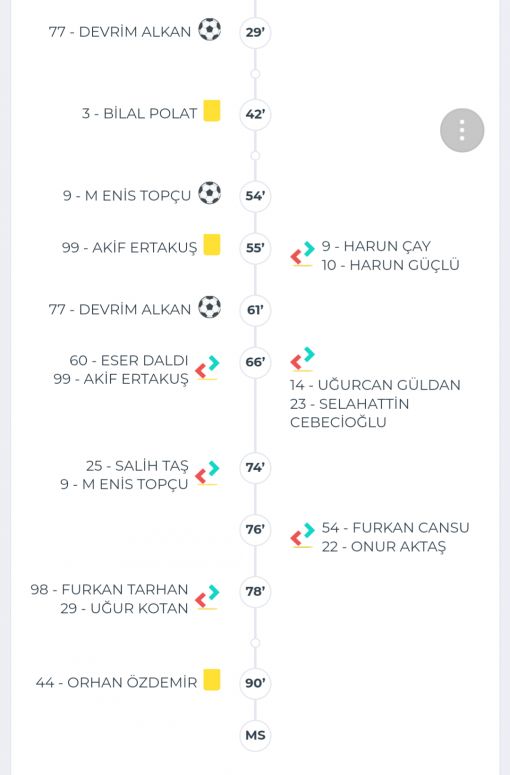The width and height of the screenshot is (510, 775).
Task: Open player 23 - Selahattin Cebecioğlu
Action: (x=349, y=413)
